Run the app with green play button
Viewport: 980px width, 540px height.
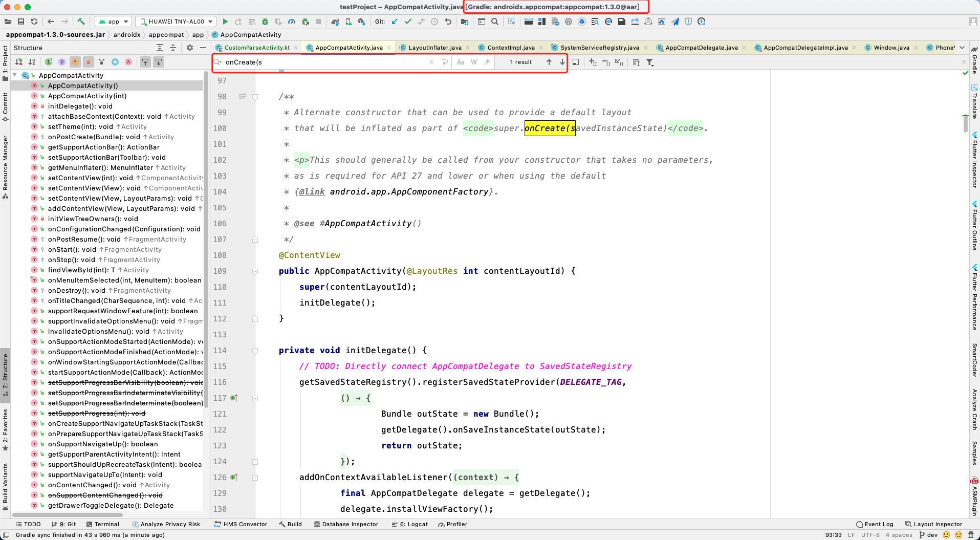pos(225,21)
